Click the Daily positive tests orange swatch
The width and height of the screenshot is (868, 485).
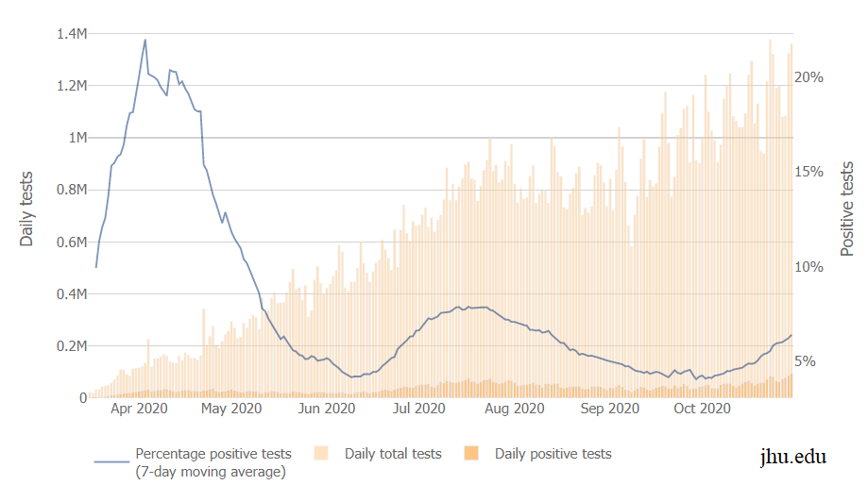(x=472, y=454)
